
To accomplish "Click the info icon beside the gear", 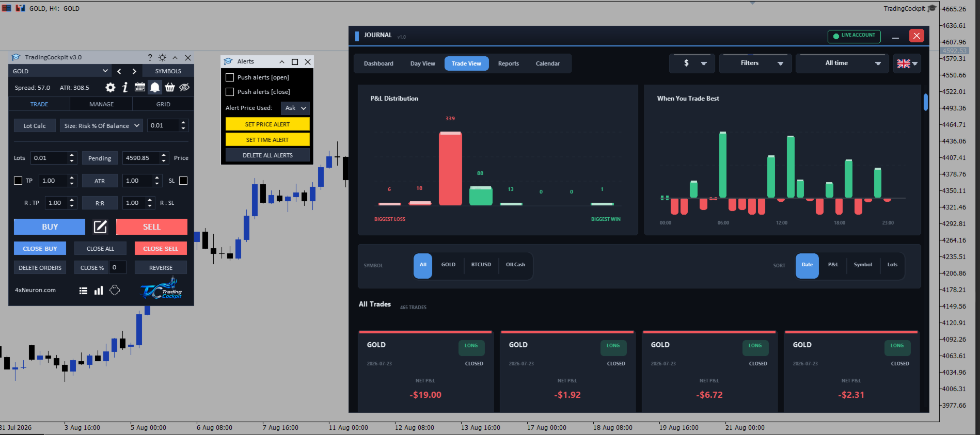I will click(125, 87).
